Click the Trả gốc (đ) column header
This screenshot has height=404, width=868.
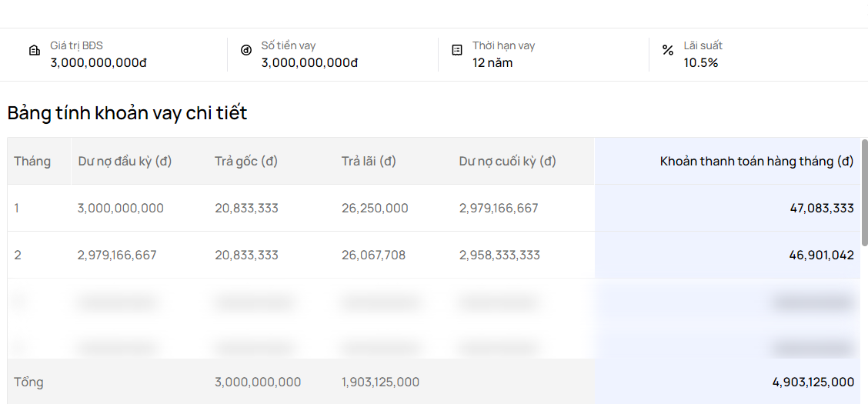click(246, 162)
